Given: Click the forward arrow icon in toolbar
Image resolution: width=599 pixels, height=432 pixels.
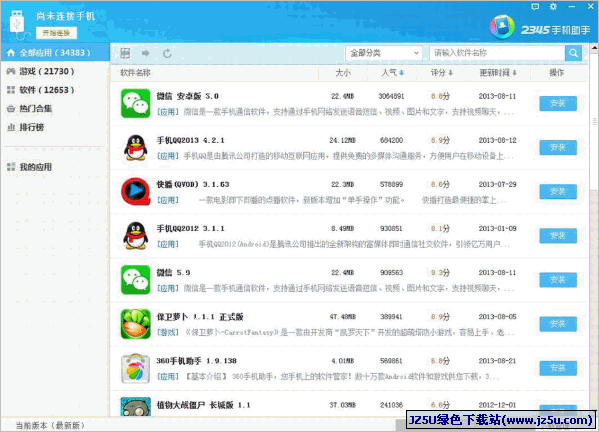Looking at the screenshot, I should [x=146, y=53].
